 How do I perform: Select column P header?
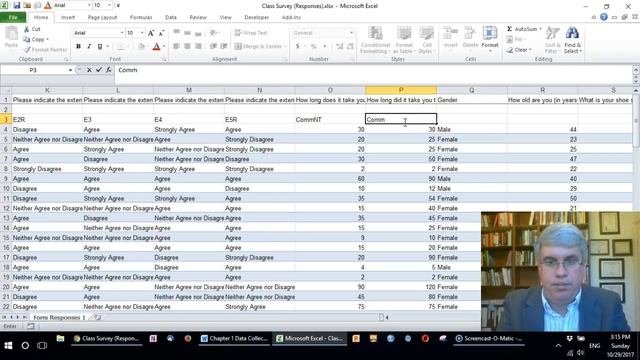point(401,90)
